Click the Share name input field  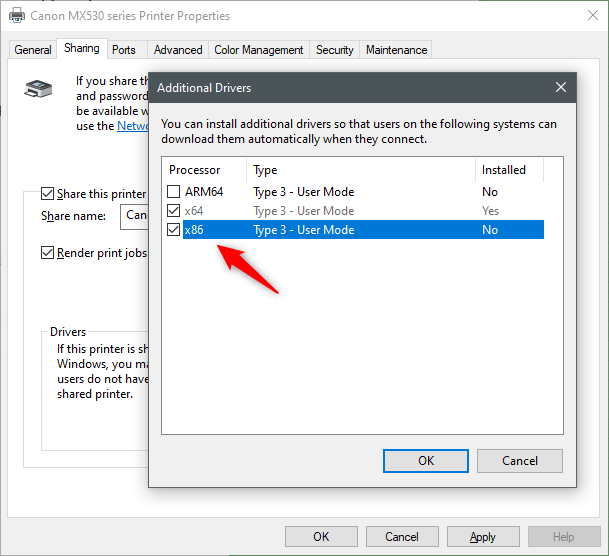134,215
